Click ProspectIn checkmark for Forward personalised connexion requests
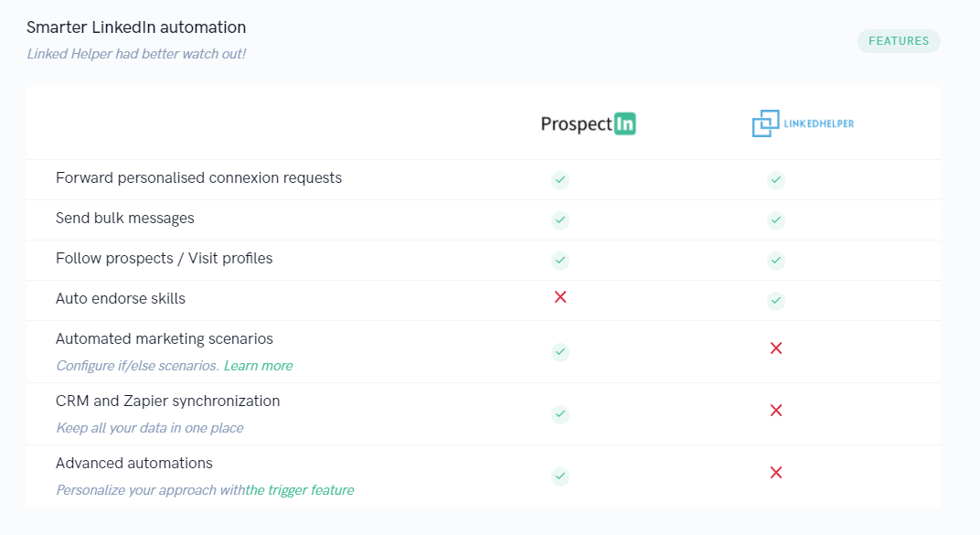The image size is (980, 535). (560, 180)
